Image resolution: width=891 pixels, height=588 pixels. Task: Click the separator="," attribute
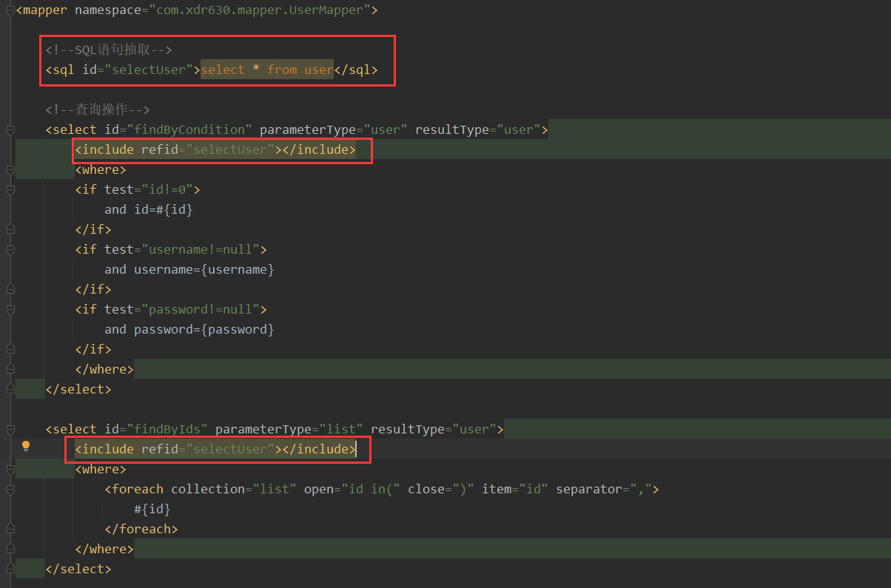pyautogui.click(x=604, y=489)
